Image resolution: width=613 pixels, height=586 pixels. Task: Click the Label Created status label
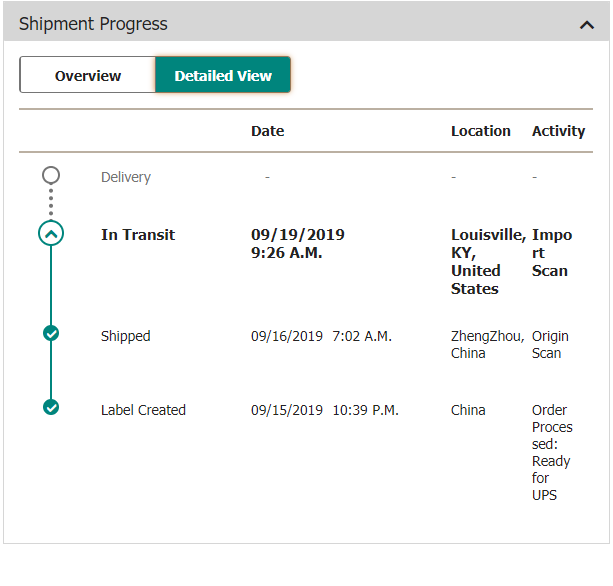pos(143,410)
